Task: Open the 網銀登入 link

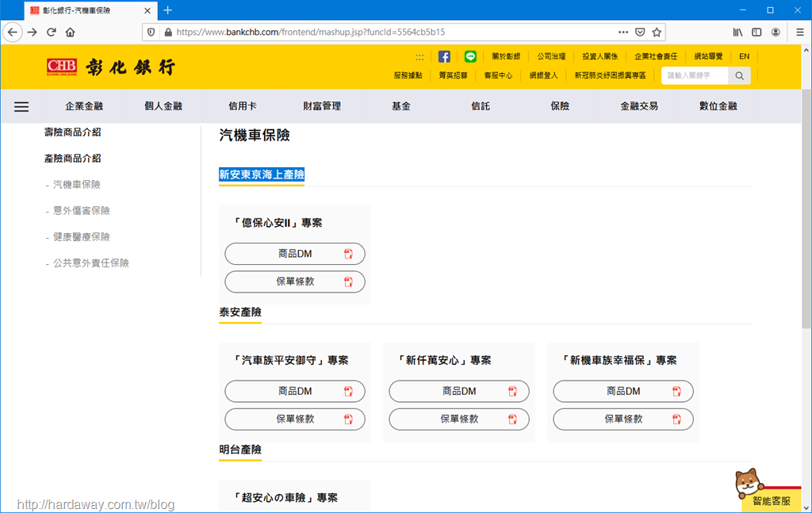Action: click(x=543, y=75)
